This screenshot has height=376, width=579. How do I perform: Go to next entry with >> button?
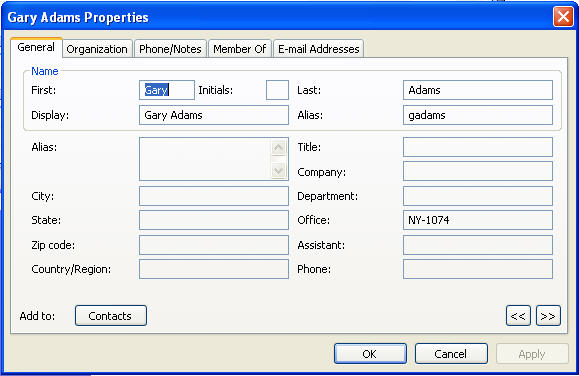tap(548, 316)
